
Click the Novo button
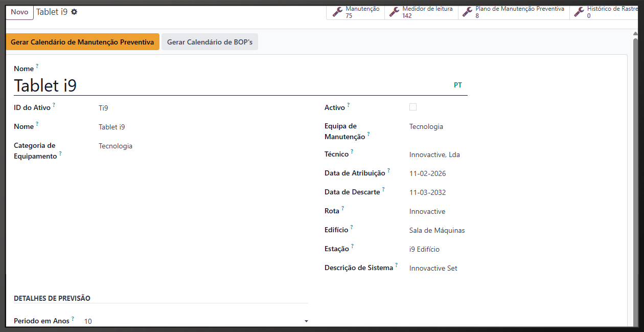(x=19, y=12)
